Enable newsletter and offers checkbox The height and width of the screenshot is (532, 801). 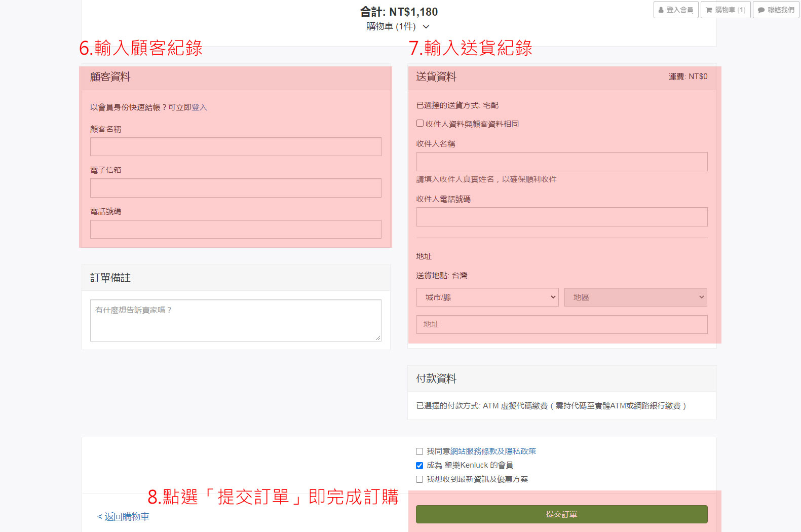pos(419,479)
